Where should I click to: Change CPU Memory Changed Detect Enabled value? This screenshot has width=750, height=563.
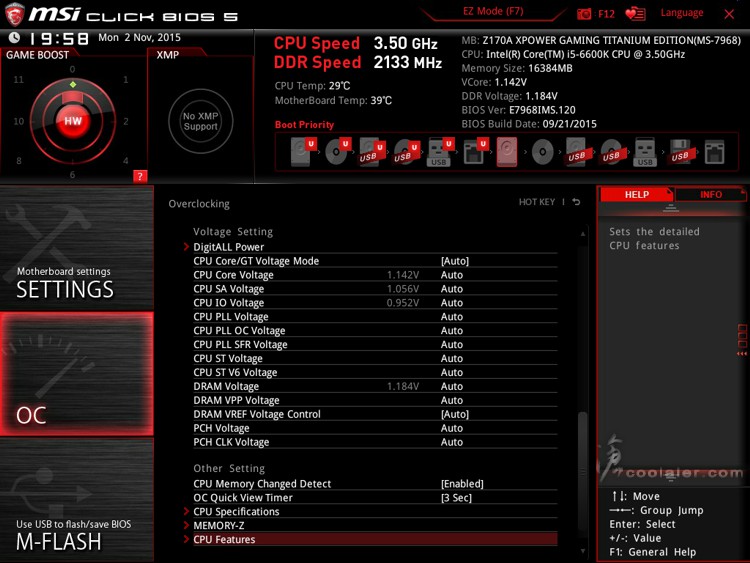pyautogui.click(x=462, y=484)
